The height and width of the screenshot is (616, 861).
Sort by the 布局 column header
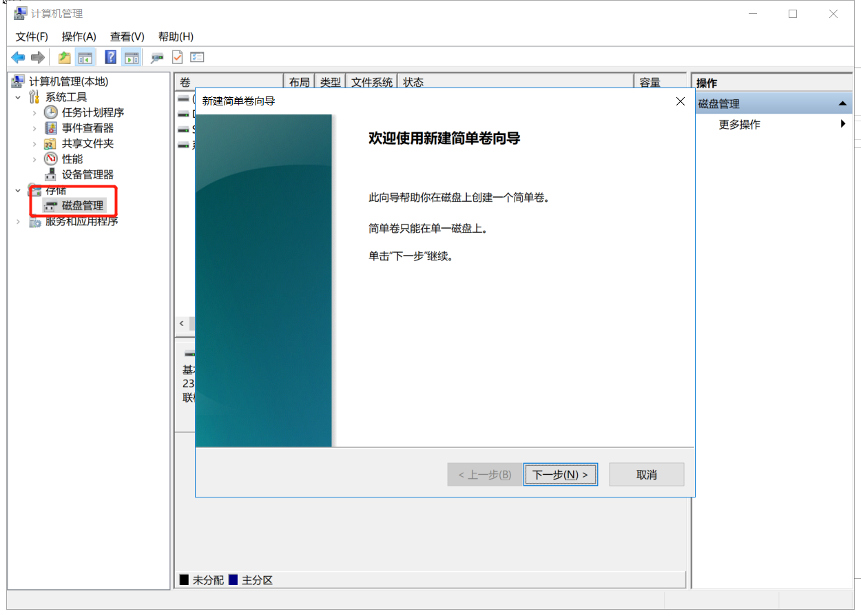point(300,82)
